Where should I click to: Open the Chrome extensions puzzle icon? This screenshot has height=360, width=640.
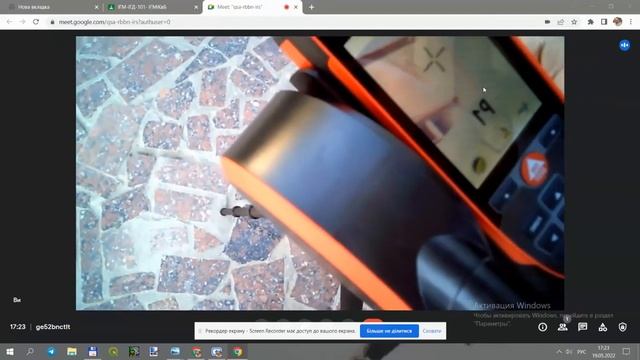(590, 22)
